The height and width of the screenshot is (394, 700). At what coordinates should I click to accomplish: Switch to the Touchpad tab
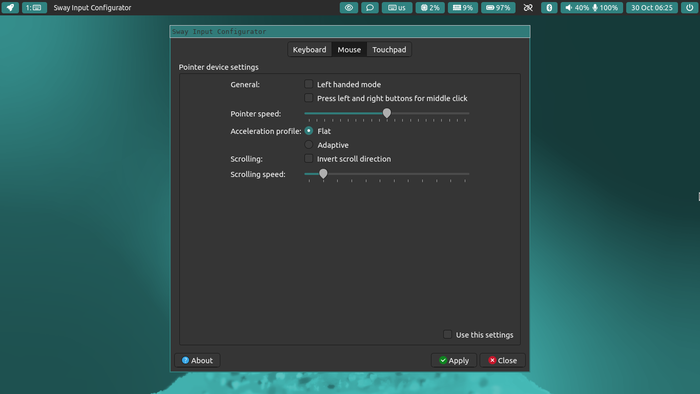(389, 50)
